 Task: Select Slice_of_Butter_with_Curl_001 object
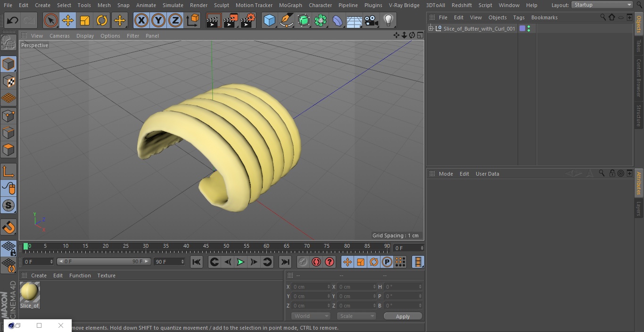[479, 29]
